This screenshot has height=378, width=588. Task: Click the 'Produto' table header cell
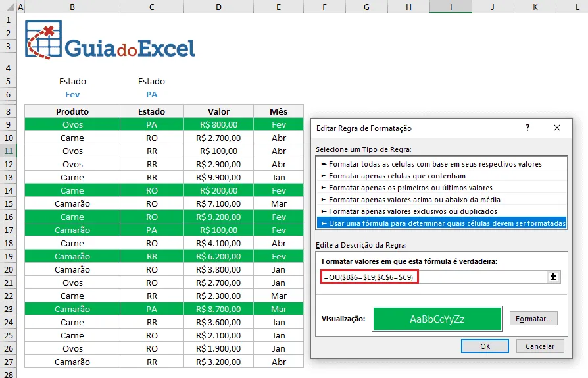point(72,111)
